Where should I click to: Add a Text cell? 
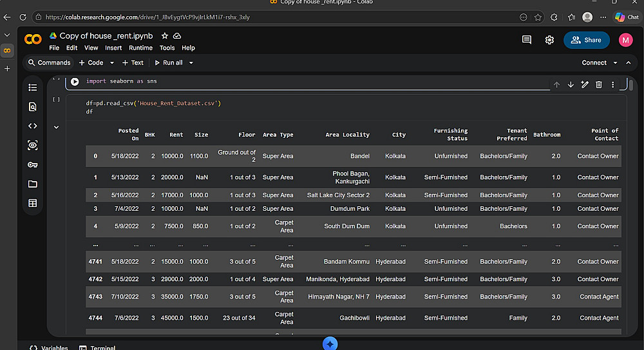click(x=133, y=63)
